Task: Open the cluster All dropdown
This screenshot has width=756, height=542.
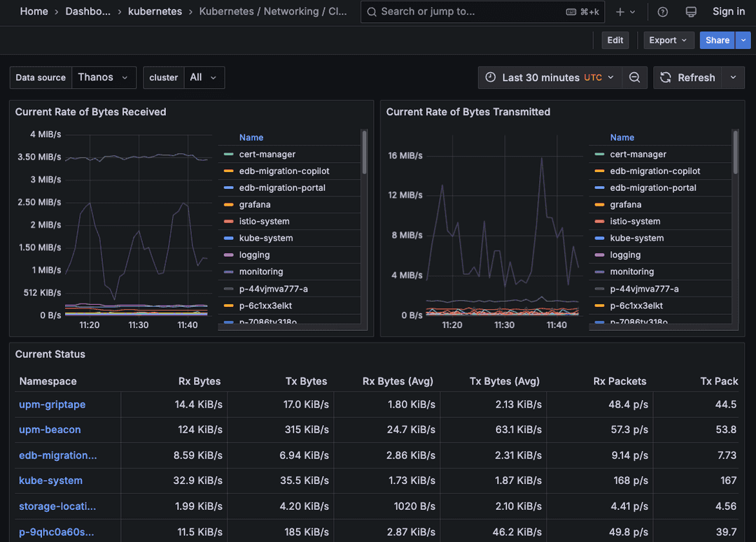Action: click(204, 78)
